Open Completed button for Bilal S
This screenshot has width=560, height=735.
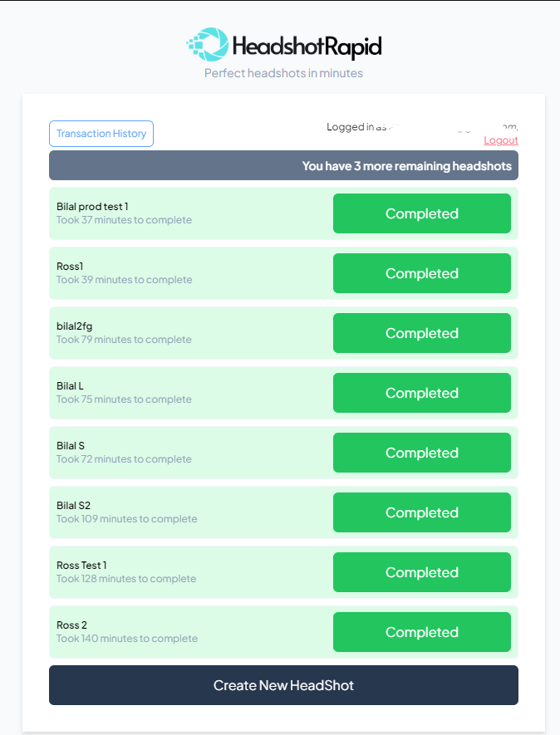coord(421,453)
